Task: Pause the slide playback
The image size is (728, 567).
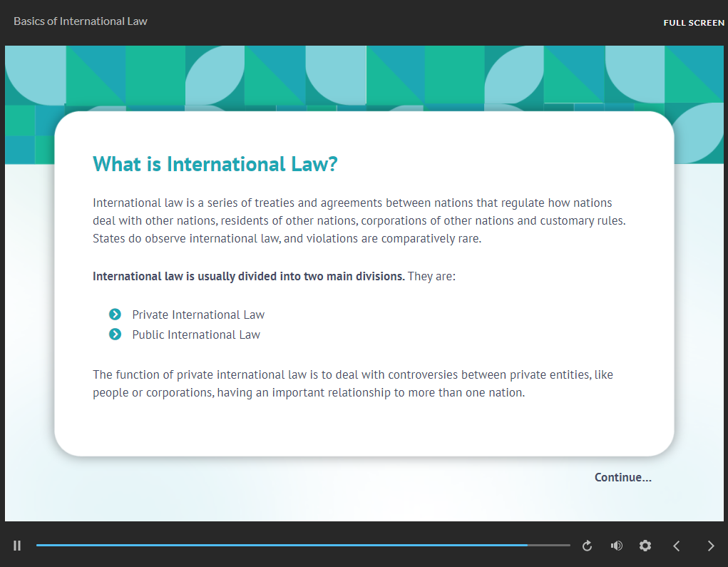Action: click(x=17, y=546)
